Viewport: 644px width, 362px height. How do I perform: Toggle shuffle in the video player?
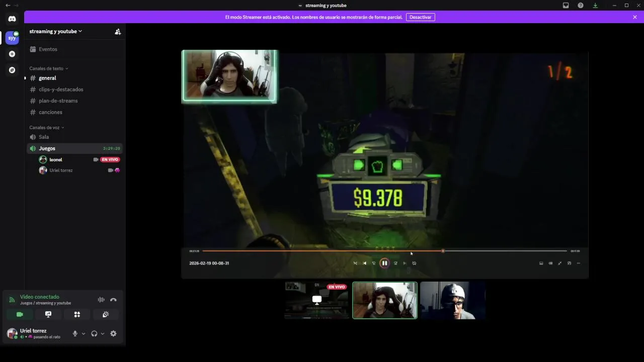[x=355, y=263]
